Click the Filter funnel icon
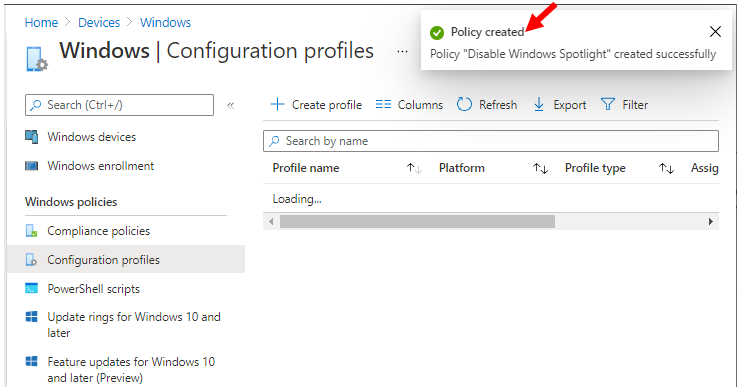The width and height of the screenshot is (746, 391). point(608,104)
